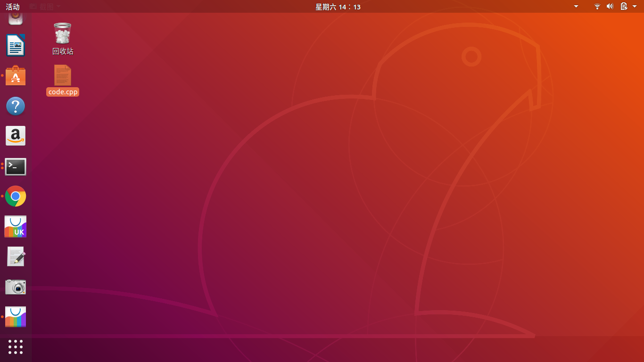Open the input source dropdown arrow in top bar
The height and width of the screenshot is (362, 644).
pos(576,7)
